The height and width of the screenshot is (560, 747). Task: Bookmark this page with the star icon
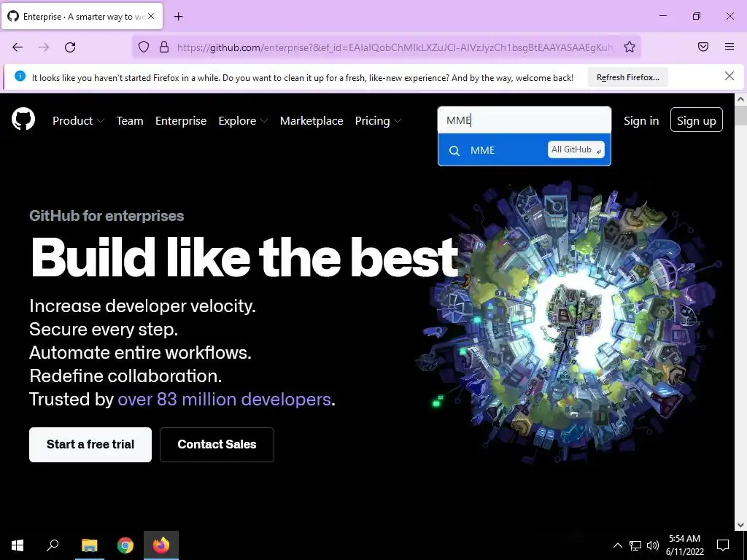pyautogui.click(x=630, y=47)
